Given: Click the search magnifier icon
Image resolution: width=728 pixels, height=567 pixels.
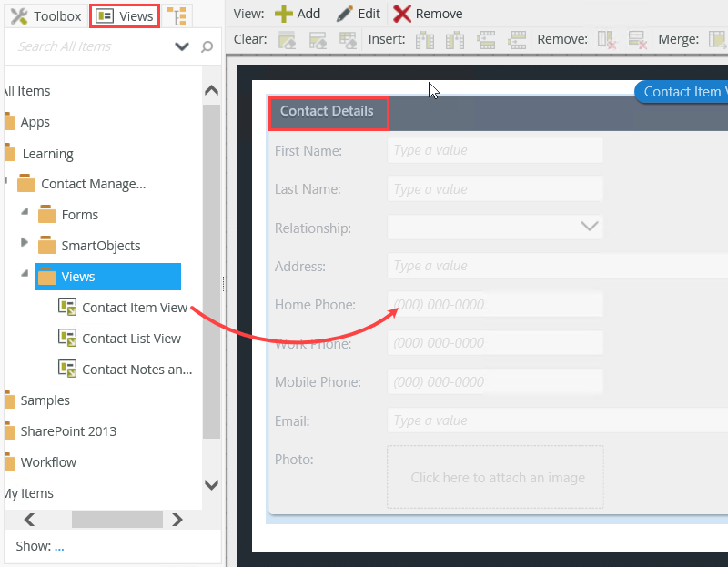Looking at the screenshot, I should [207, 46].
